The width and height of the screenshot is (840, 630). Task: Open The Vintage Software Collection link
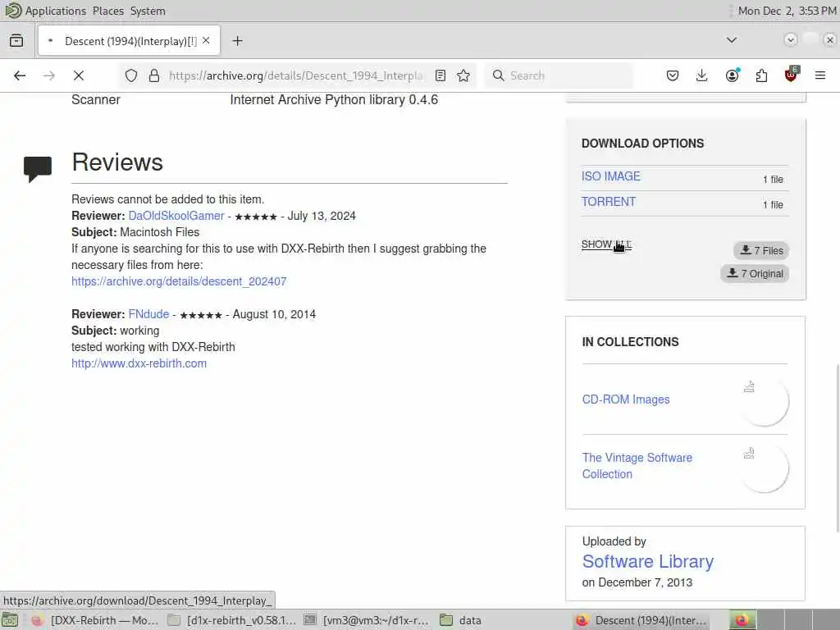[x=637, y=466]
